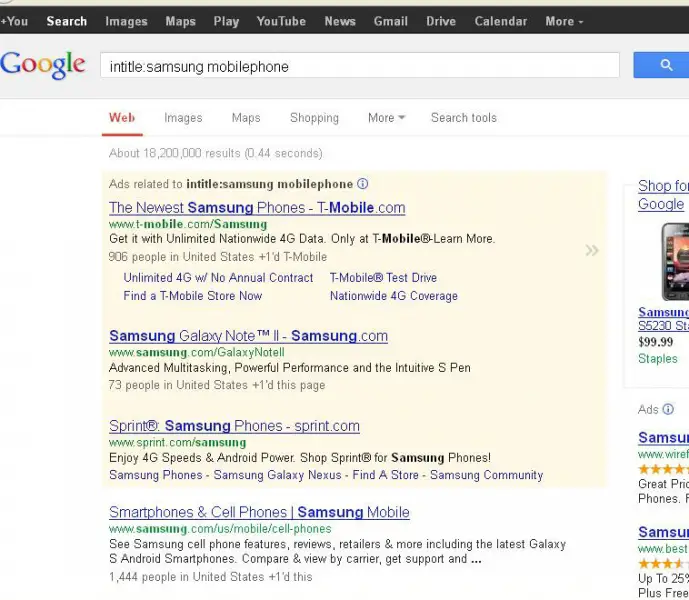Click the $99.99 price text
This screenshot has width=689, height=600.
coord(656,342)
